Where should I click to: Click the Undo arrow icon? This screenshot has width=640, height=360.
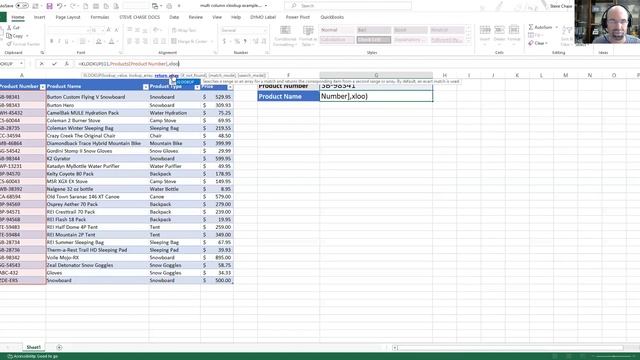click(x=60, y=6)
